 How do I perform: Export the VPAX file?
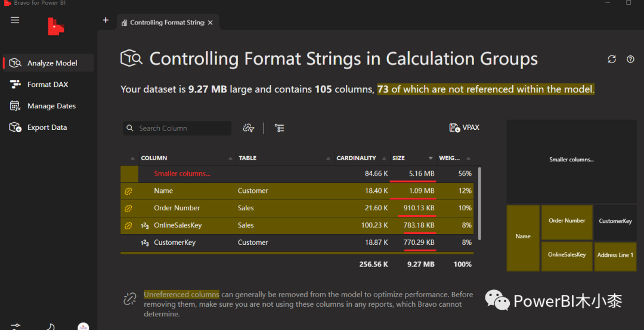464,127
